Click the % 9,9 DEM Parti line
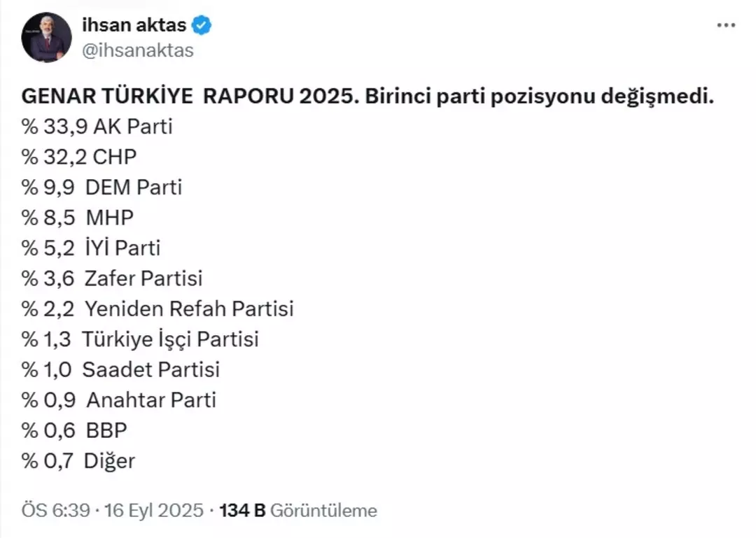756x538 pixels. tap(101, 187)
